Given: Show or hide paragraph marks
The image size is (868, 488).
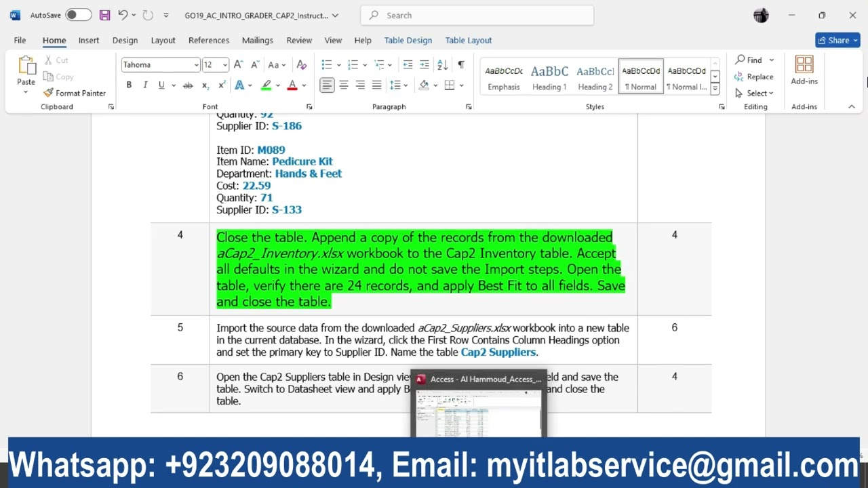Looking at the screenshot, I should (x=461, y=65).
